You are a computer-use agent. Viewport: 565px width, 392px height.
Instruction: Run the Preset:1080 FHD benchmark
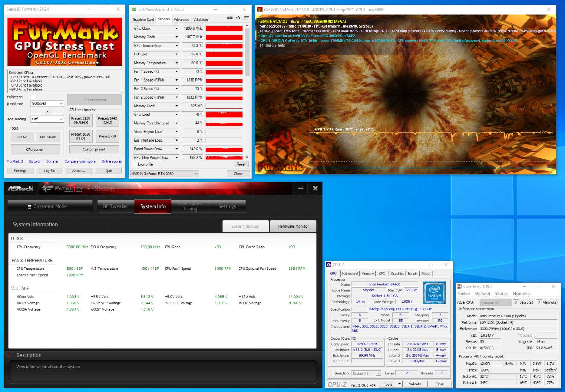point(81,136)
